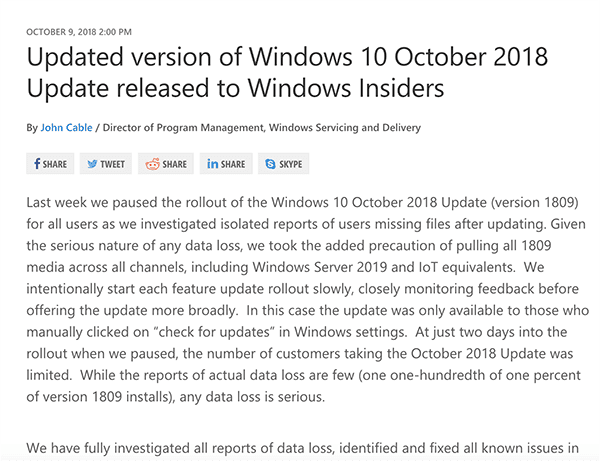Click the paragraph starting "We have fully investigated"
Image resolution: width=600 pixels, height=461 pixels.
pyautogui.click(x=300, y=447)
